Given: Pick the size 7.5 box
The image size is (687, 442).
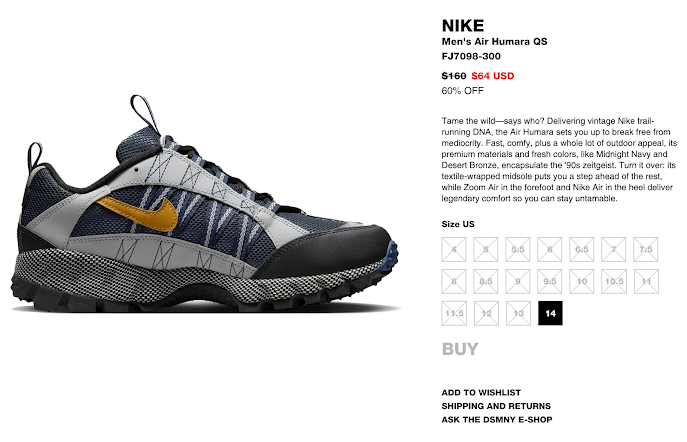Looking at the screenshot, I should [x=646, y=249].
